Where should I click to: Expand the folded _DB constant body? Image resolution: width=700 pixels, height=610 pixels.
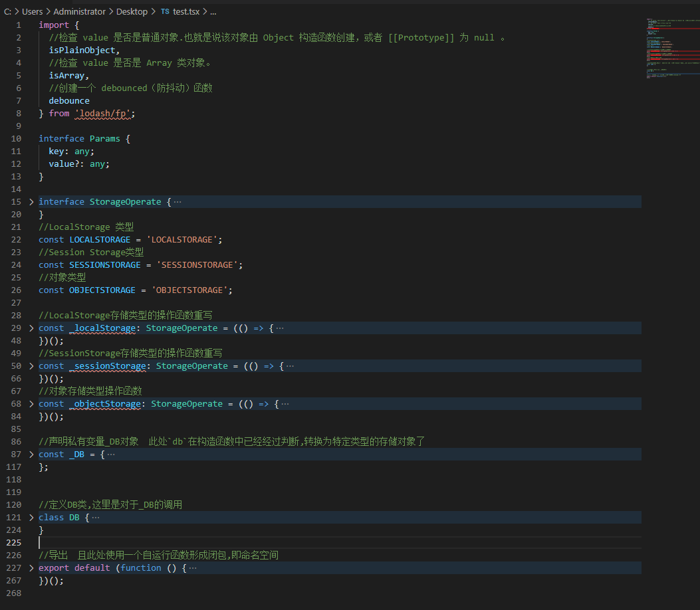coord(31,454)
